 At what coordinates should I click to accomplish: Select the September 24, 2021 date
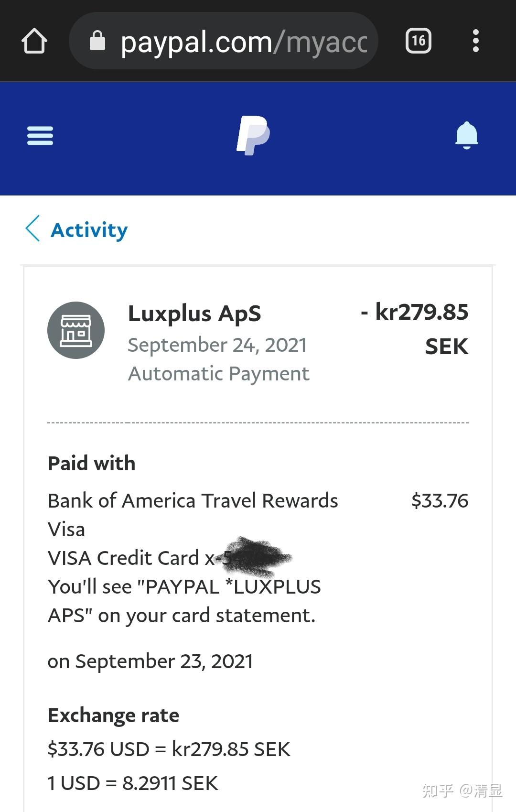217,345
